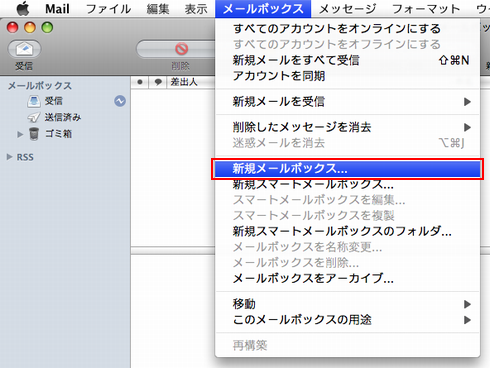This screenshot has width=490, height=368.
Task: Choose 新規メールボックス... menu item
Action: pos(347,169)
